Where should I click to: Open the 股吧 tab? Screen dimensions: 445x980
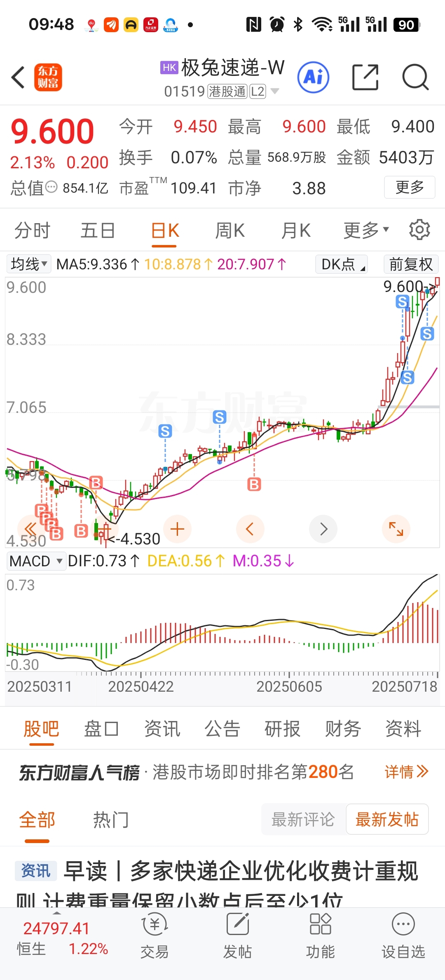(x=41, y=729)
